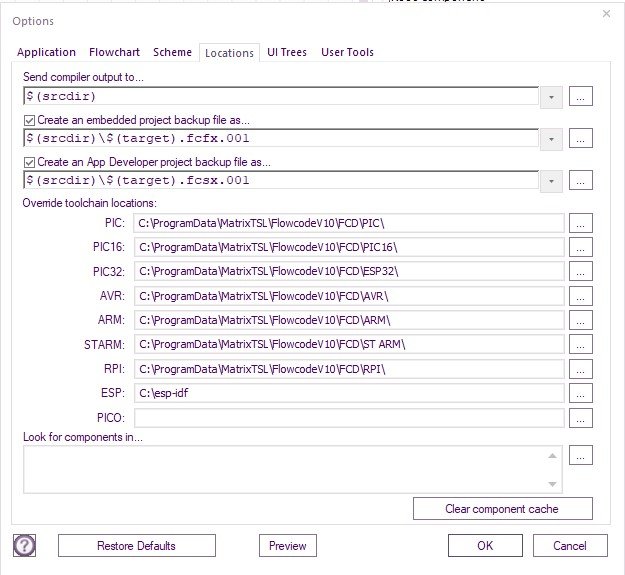Open the User Tools tab

tap(347, 52)
